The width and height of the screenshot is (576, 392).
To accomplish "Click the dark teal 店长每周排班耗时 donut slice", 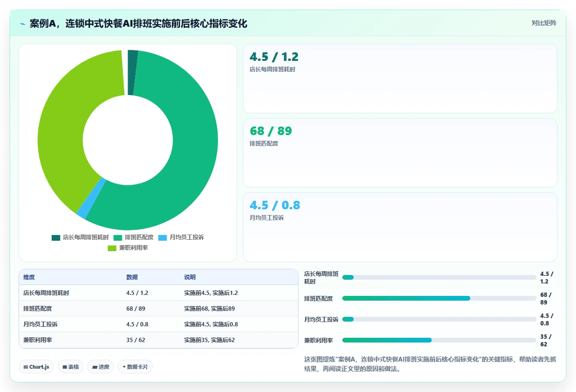I will [132, 72].
